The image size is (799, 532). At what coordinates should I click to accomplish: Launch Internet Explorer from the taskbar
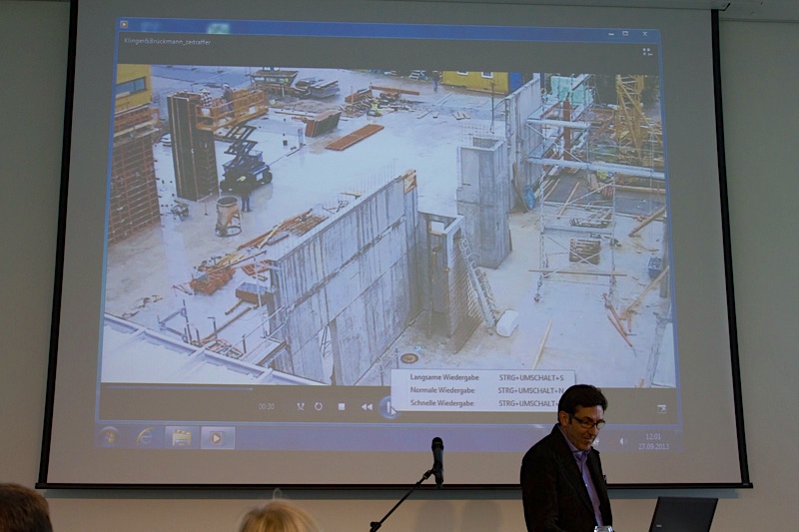[146, 436]
